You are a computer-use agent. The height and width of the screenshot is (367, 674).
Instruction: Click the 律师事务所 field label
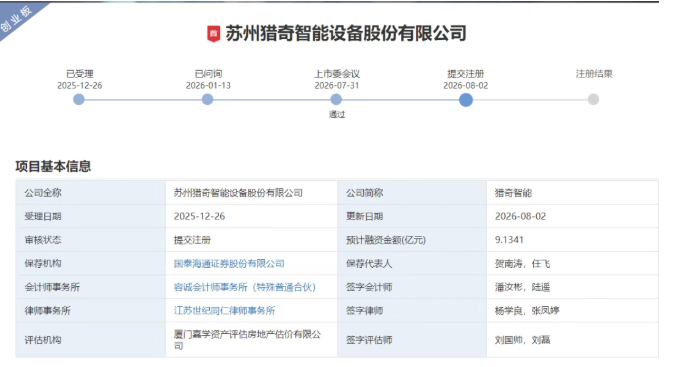click(48, 311)
